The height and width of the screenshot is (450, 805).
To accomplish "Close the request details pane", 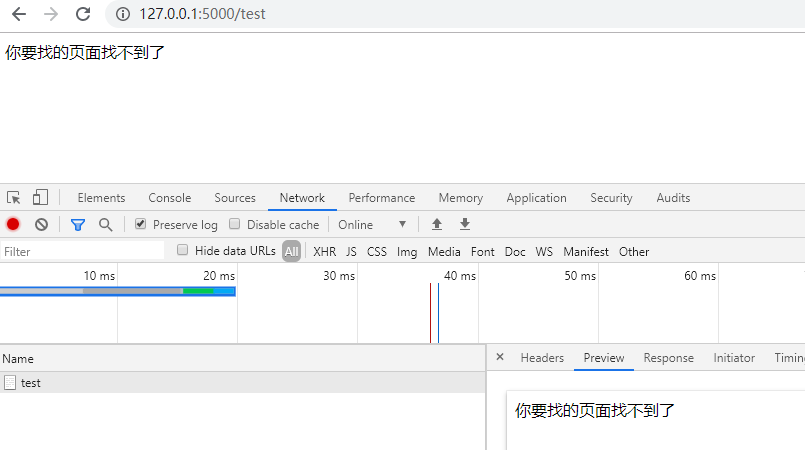I will (500, 357).
